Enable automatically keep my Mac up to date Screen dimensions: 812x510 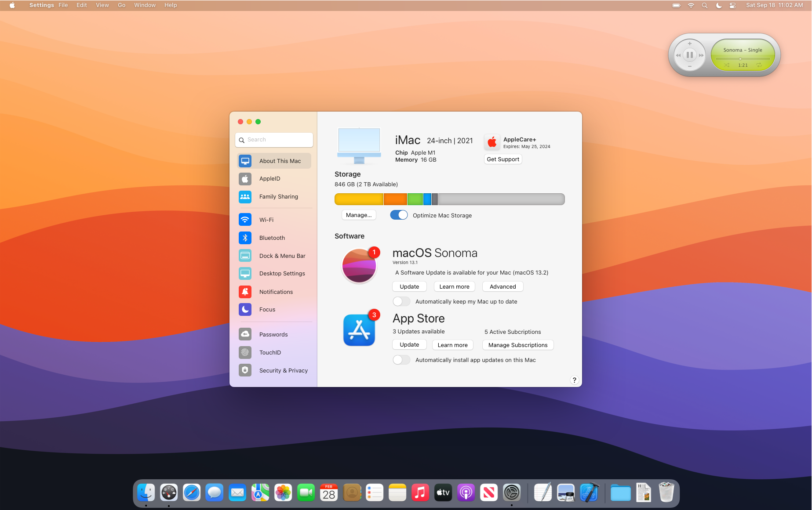[x=401, y=301]
